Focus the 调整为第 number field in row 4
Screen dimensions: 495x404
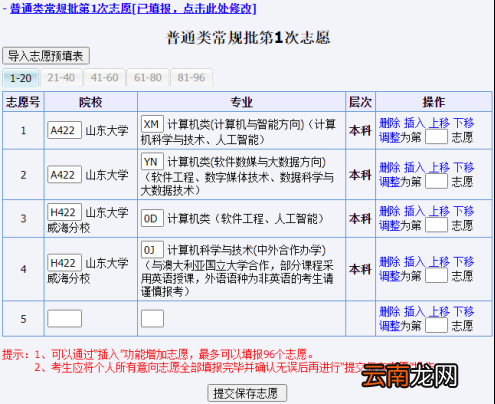tap(436, 276)
